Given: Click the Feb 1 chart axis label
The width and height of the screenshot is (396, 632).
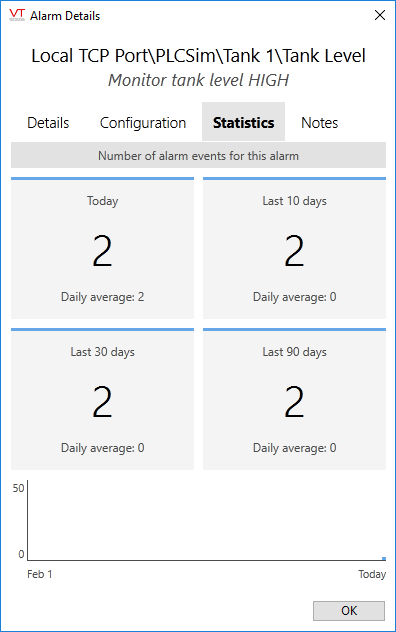Looking at the screenshot, I should 40,574.
